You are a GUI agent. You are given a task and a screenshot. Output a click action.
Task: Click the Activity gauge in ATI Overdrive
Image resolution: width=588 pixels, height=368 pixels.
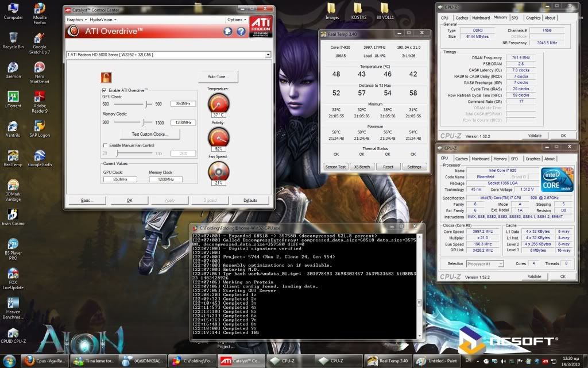pyautogui.click(x=217, y=138)
